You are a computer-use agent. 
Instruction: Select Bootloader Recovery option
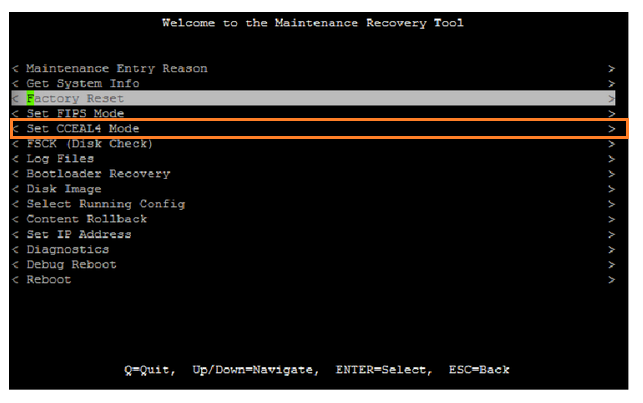[313, 174]
